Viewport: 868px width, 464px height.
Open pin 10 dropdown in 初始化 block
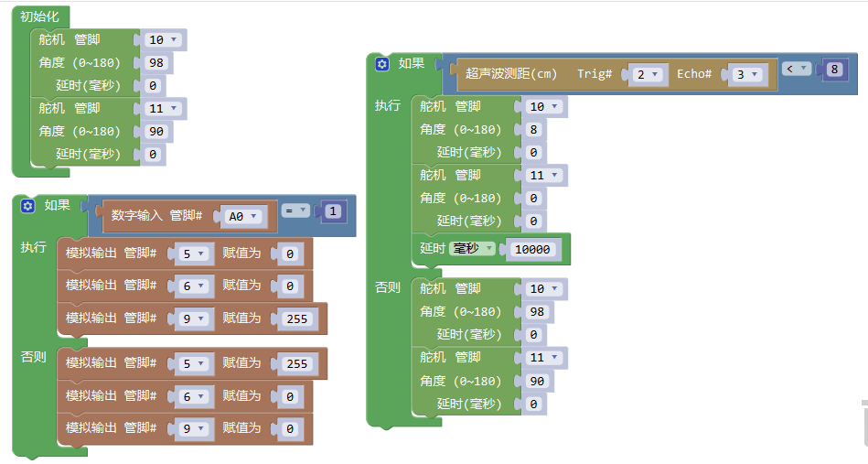[163, 40]
